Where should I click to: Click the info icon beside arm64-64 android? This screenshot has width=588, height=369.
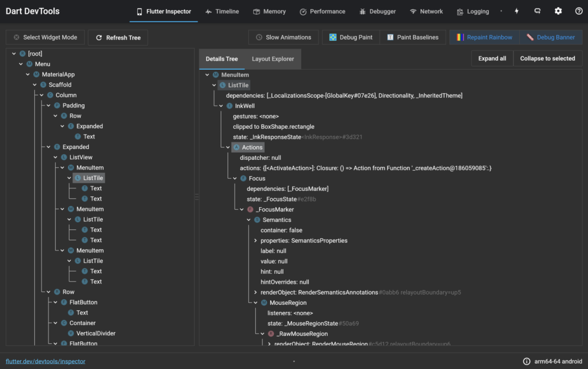pyautogui.click(x=526, y=361)
